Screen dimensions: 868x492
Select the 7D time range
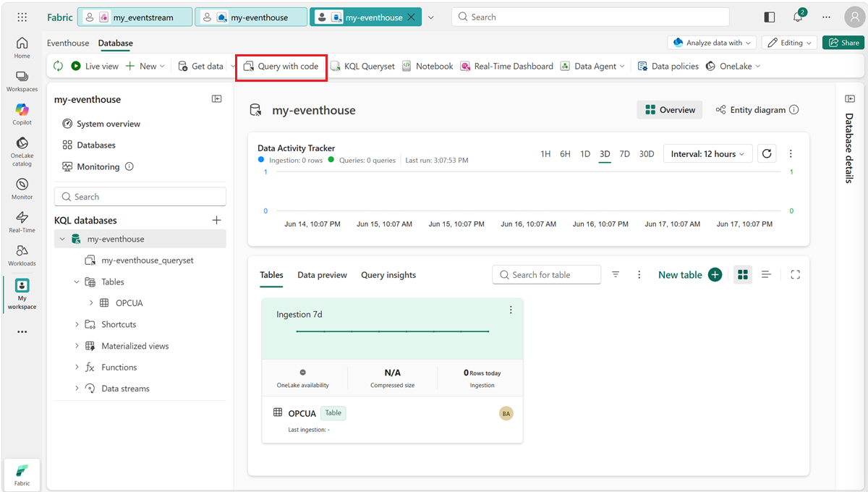[624, 154]
